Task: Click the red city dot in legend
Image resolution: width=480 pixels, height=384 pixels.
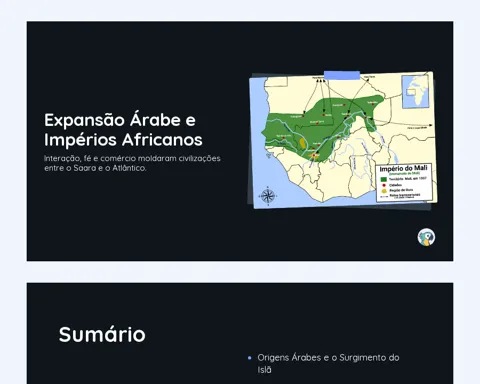Action: pos(384,185)
